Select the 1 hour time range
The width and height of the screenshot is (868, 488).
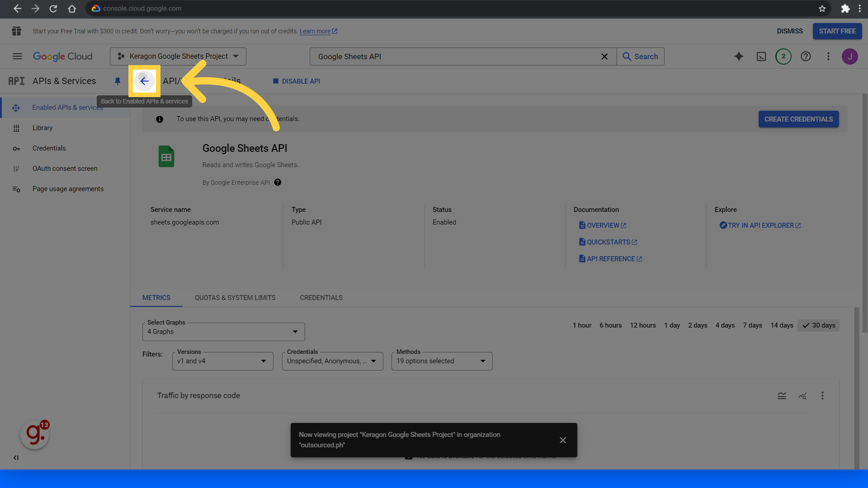click(582, 325)
